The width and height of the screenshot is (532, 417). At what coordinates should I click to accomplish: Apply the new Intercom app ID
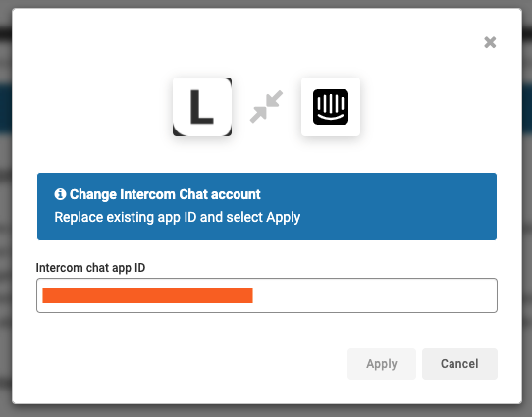pyautogui.click(x=382, y=364)
